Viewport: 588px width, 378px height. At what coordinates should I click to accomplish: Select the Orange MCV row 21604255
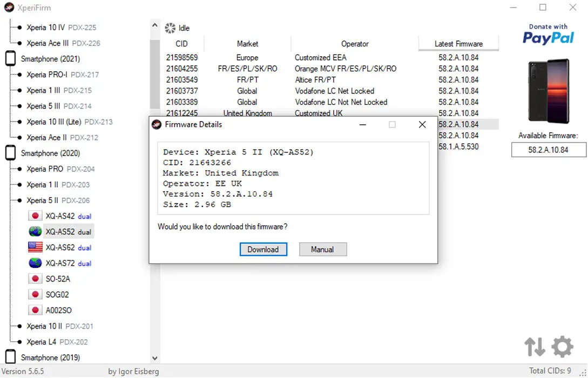point(330,69)
